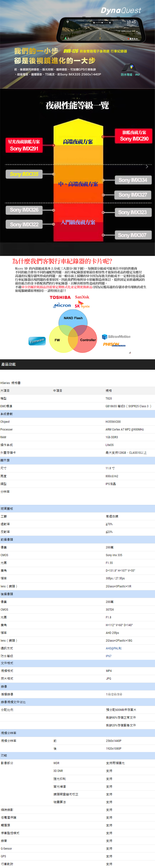Click the SiliconMotion brand logo
155x868 pixels.
116,337
